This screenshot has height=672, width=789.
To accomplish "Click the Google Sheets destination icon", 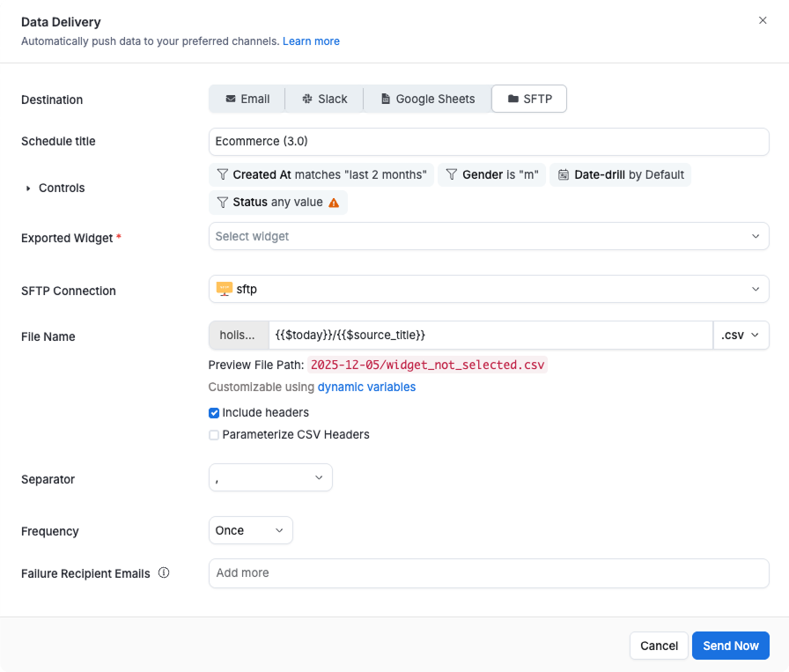I will tap(385, 99).
